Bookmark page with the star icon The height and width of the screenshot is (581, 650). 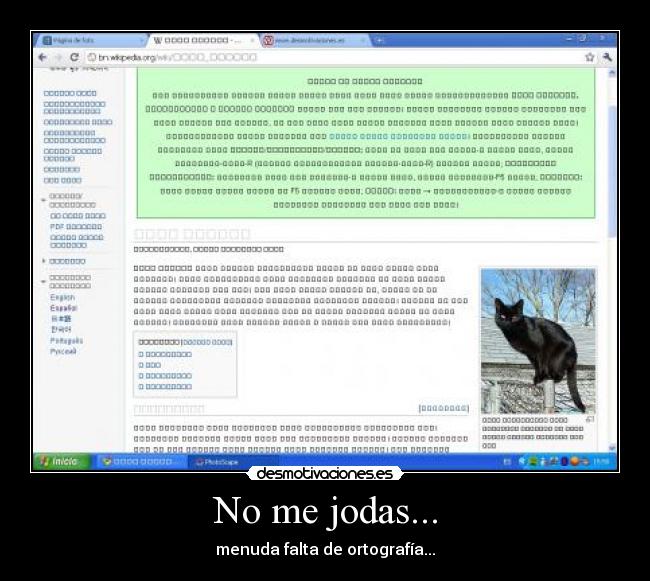pyautogui.click(x=589, y=57)
